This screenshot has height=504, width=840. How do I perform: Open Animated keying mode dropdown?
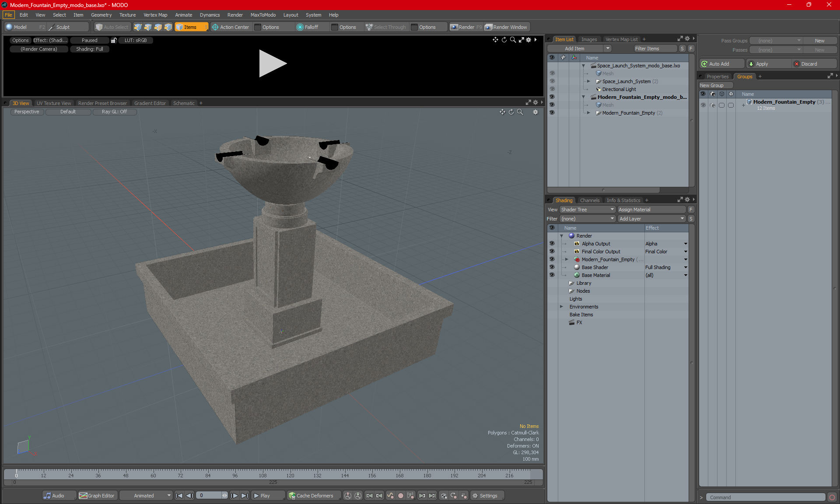(x=146, y=496)
